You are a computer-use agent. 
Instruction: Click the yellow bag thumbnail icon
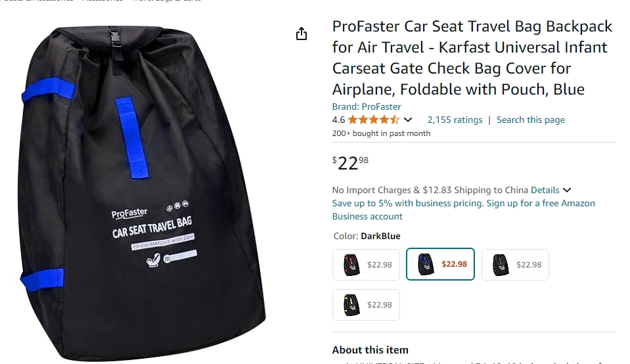(x=351, y=305)
